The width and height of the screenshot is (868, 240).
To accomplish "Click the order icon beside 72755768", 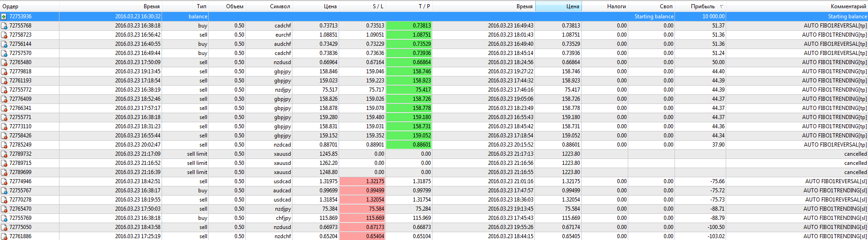I will click(x=4, y=26).
